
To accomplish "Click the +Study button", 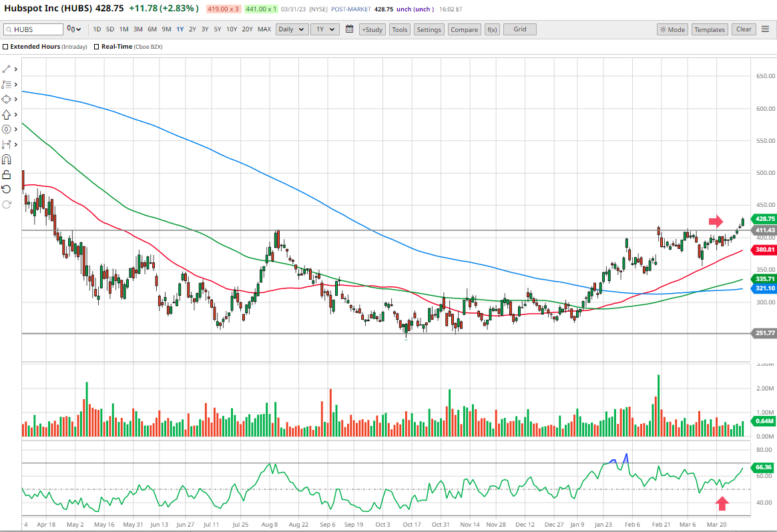I will pyautogui.click(x=372, y=29).
